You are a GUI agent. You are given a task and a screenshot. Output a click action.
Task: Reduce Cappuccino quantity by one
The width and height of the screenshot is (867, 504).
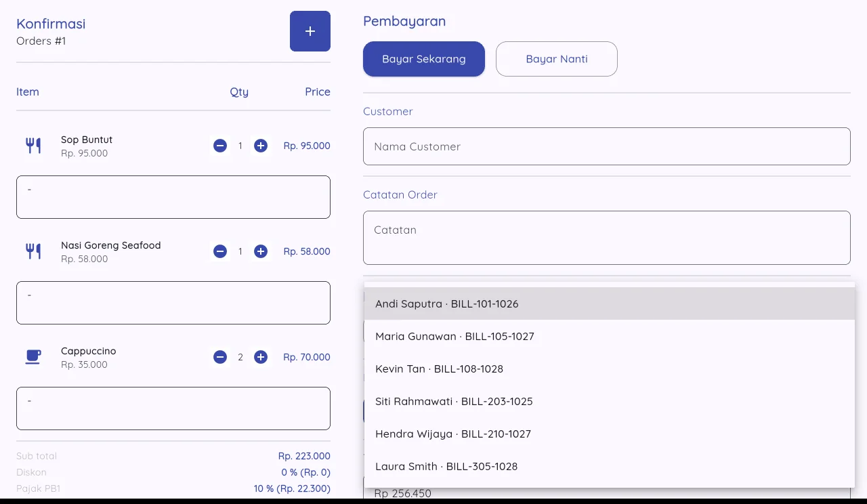click(x=220, y=357)
